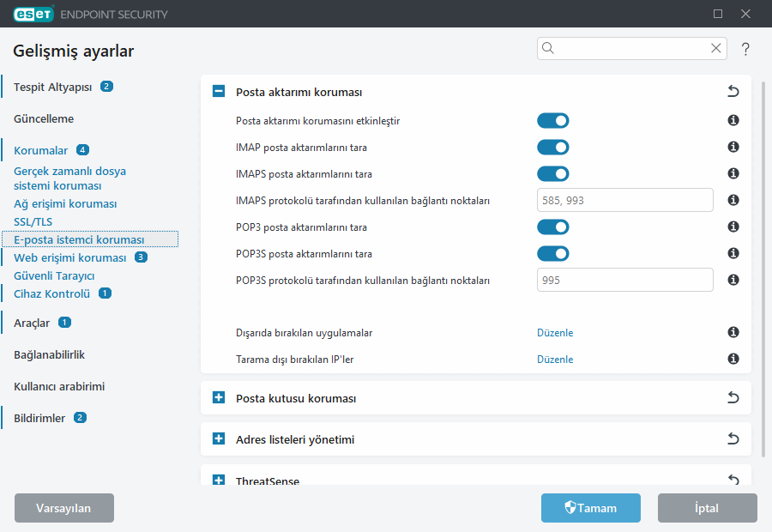The height and width of the screenshot is (532, 772).
Task: Select Tespit Altyapısı in the sidebar
Action: [x=52, y=87]
